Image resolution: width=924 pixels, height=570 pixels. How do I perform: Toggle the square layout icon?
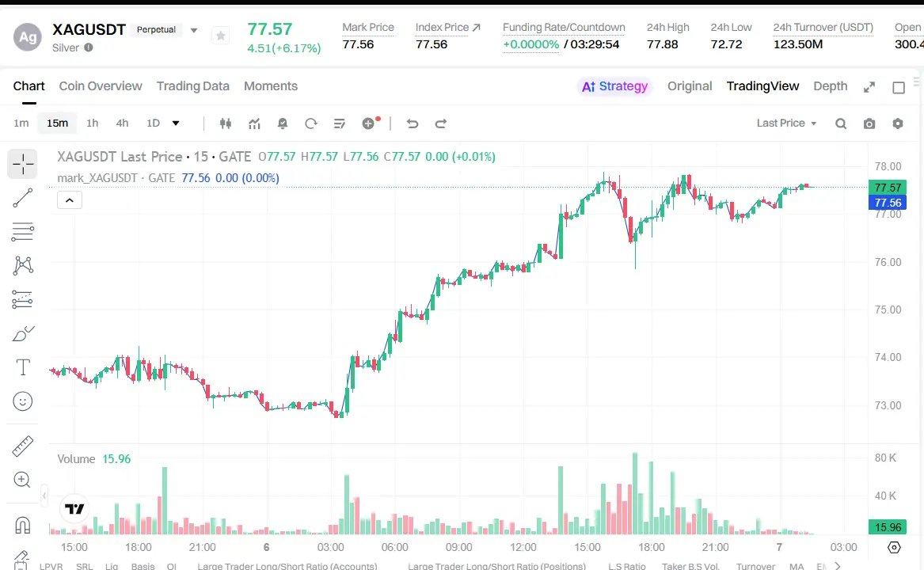(899, 87)
